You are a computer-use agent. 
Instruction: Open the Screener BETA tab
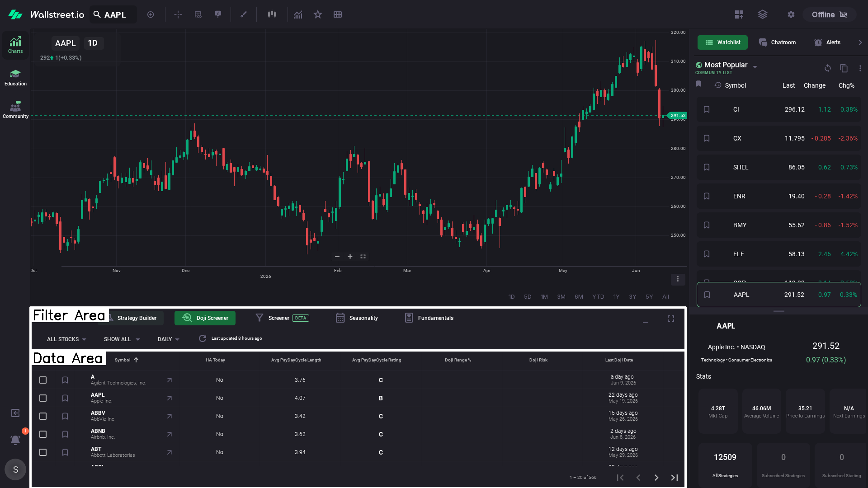pos(282,318)
